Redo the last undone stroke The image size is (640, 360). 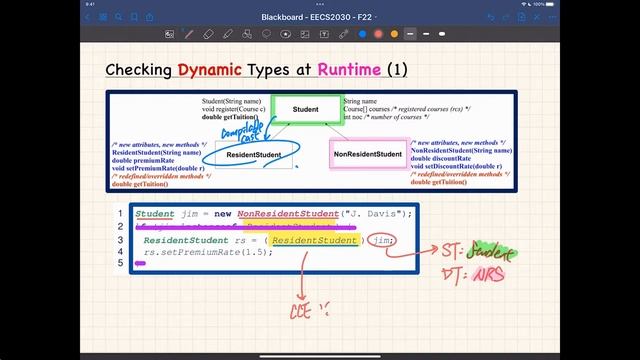click(x=506, y=17)
